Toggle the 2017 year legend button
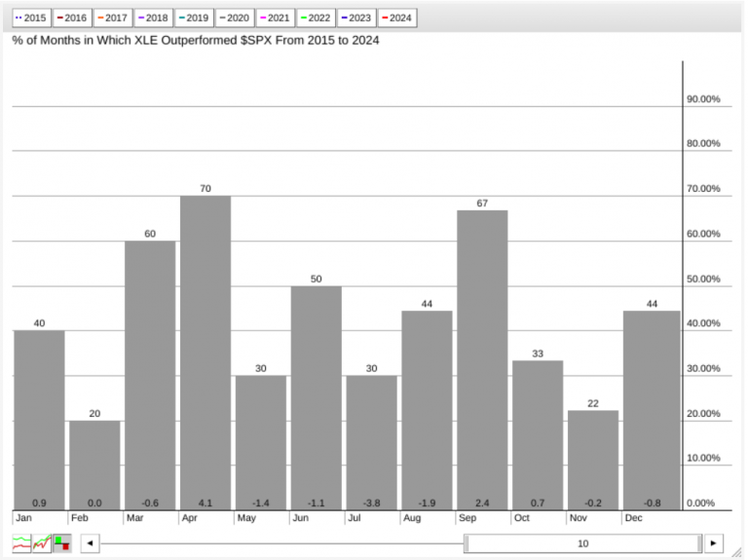The height and width of the screenshot is (560, 748). (113, 19)
